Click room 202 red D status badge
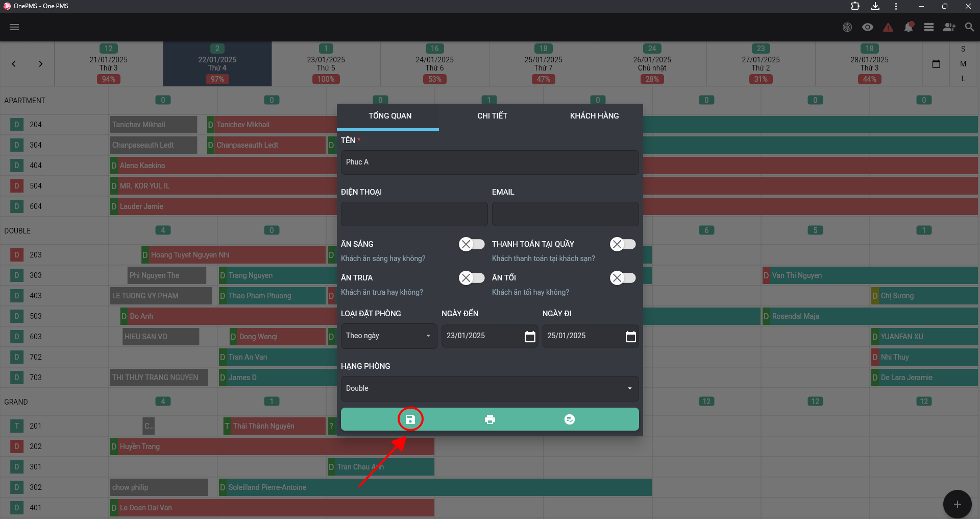Image resolution: width=980 pixels, height=519 pixels. click(17, 446)
